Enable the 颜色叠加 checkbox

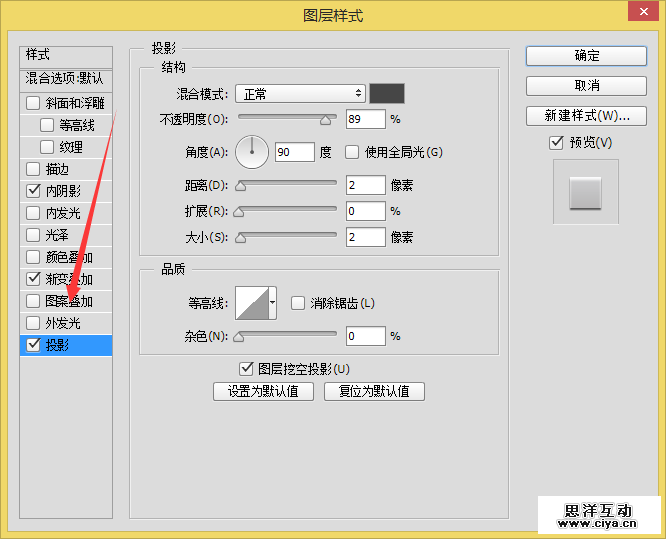pos(33,257)
